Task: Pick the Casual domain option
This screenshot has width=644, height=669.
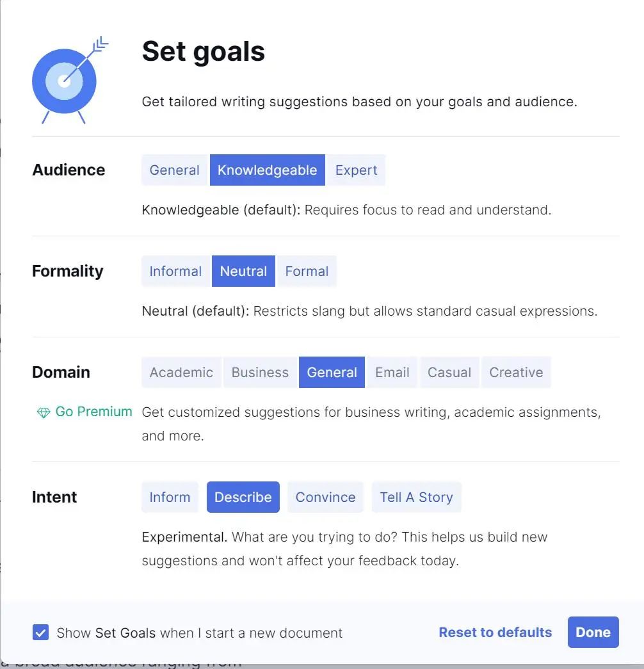Action: tap(449, 372)
